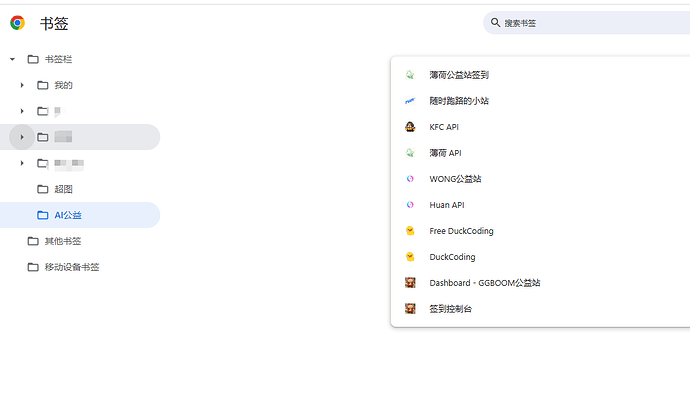The height and width of the screenshot is (407, 690).
Task: Expand the arrow above the 超图 folder
Action: (x=22, y=163)
